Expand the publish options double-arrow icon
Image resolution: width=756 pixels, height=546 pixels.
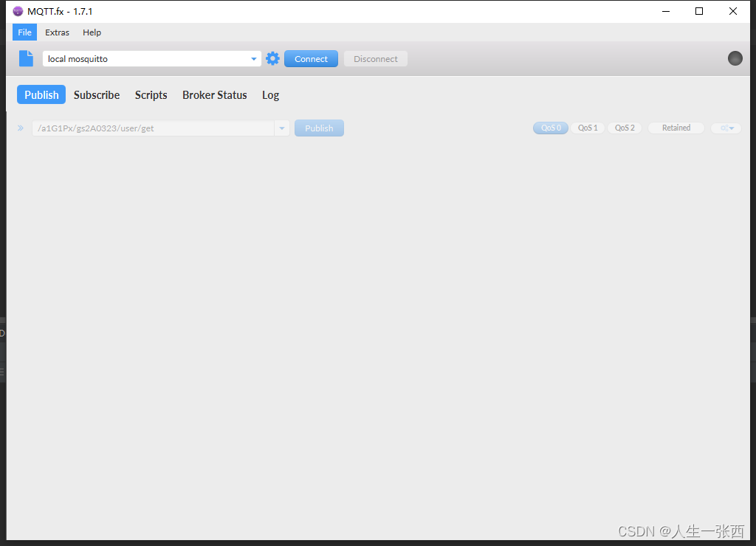[21, 128]
